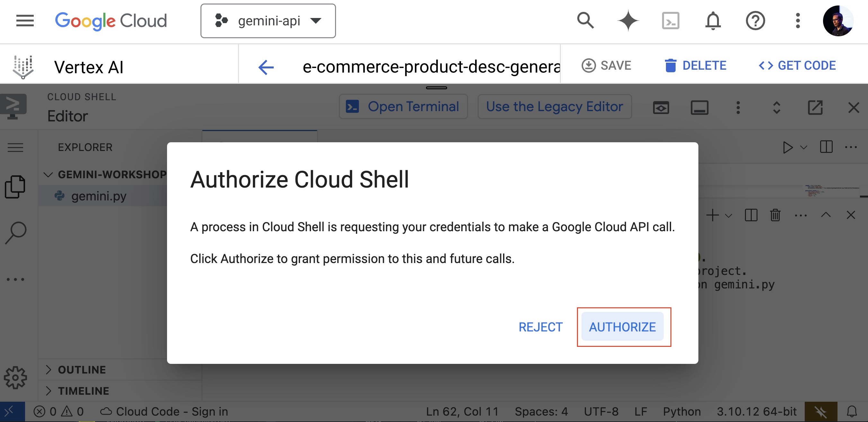868x422 pixels.
Task: Toggle the split editor layout icon
Action: (x=826, y=147)
